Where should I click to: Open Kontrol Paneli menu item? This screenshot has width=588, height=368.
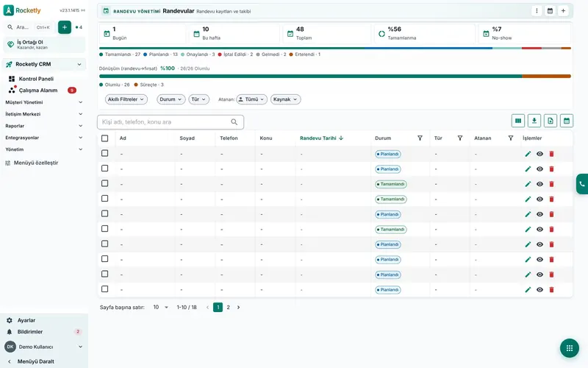click(x=36, y=79)
